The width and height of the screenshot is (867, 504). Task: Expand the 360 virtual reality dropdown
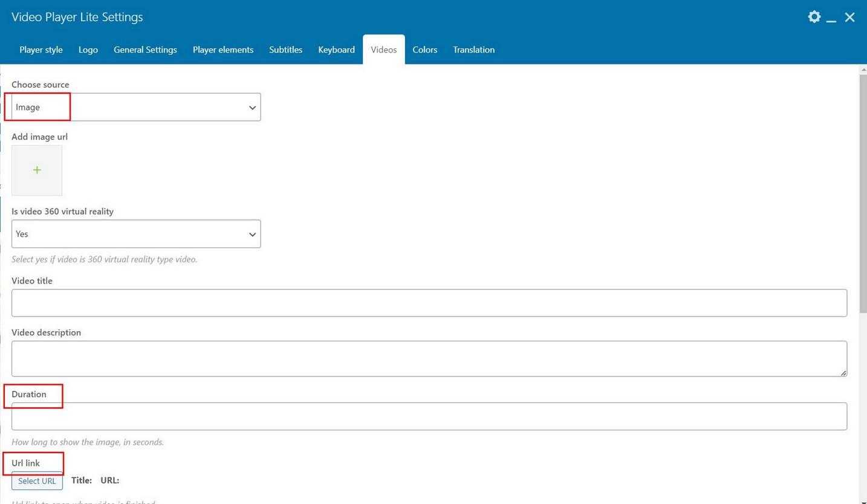tap(136, 234)
